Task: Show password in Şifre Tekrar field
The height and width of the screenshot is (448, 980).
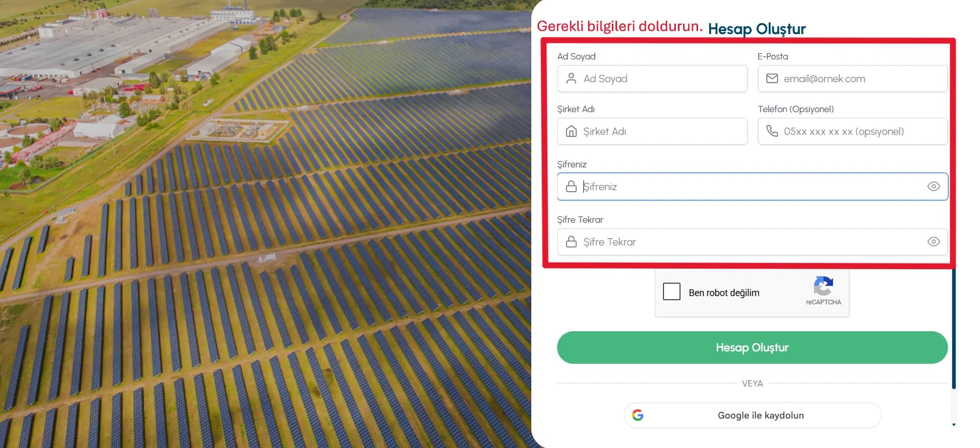Action: pyautogui.click(x=934, y=242)
